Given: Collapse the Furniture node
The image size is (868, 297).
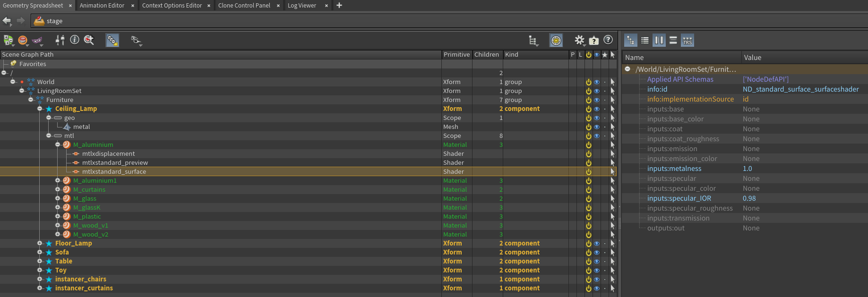Looking at the screenshot, I should coord(31,100).
